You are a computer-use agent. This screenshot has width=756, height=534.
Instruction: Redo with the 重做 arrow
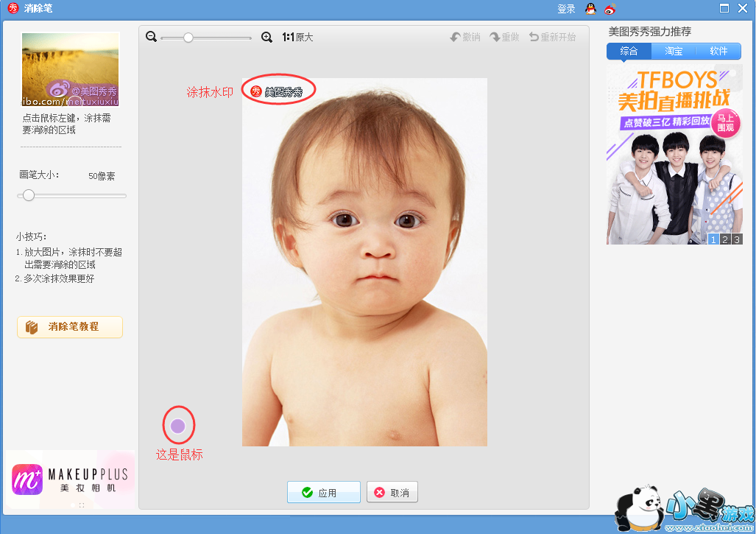click(x=505, y=37)
